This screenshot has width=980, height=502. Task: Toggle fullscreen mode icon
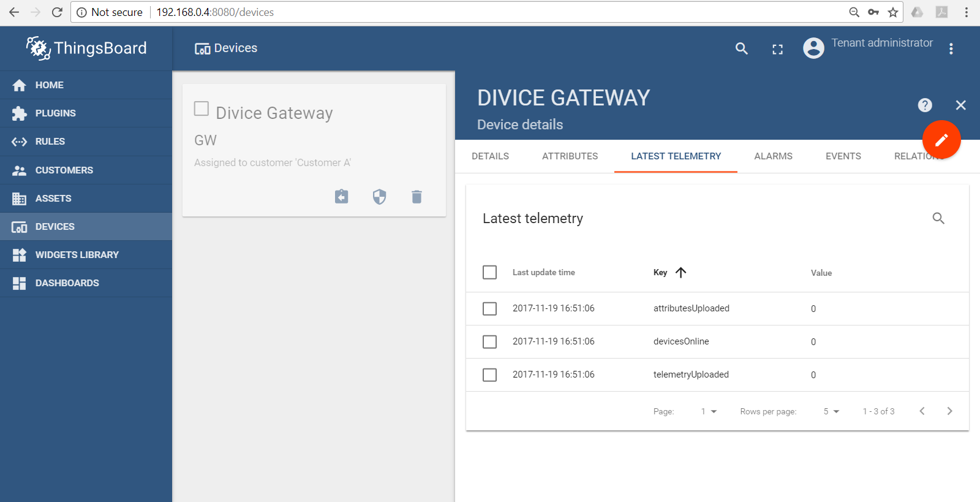point(777,50)
